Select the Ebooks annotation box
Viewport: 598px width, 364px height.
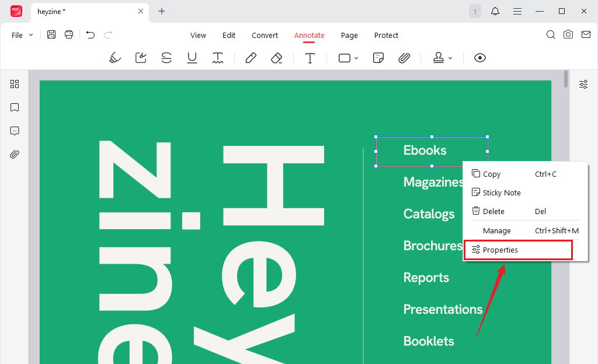coord(432,151)
